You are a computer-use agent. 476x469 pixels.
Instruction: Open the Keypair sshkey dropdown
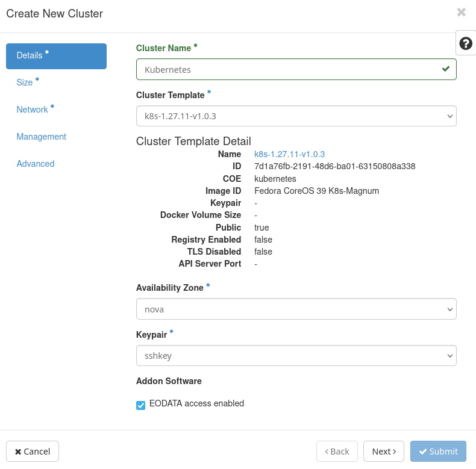pos(296,355)
